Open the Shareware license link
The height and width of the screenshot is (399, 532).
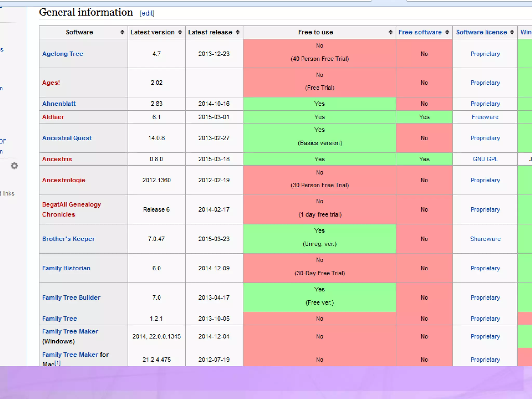[485, 239]
